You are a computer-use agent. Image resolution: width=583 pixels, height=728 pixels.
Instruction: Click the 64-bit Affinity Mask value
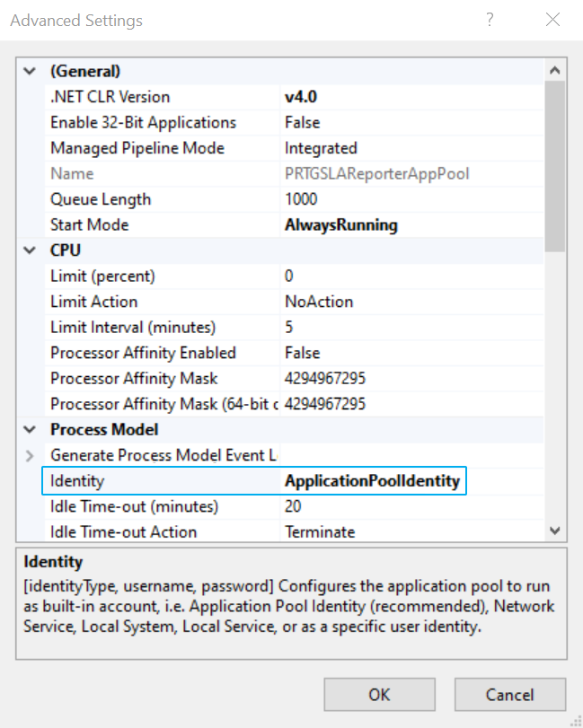click(325, 404)
